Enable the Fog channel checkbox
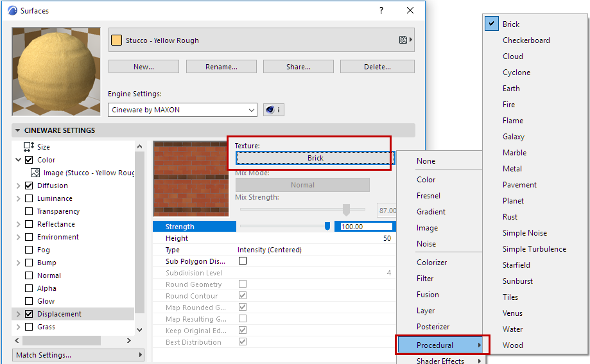Screen dimensions: 590x364 (29, 250)
